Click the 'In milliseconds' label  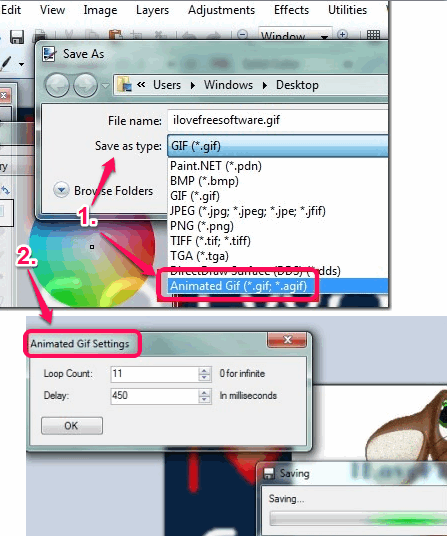[248, 396]
